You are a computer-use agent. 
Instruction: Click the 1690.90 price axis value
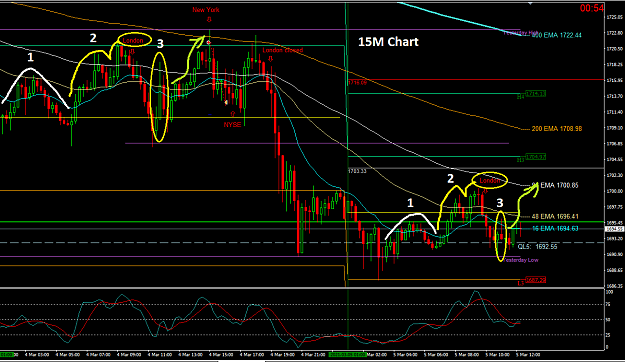click(x=614, y=254)
